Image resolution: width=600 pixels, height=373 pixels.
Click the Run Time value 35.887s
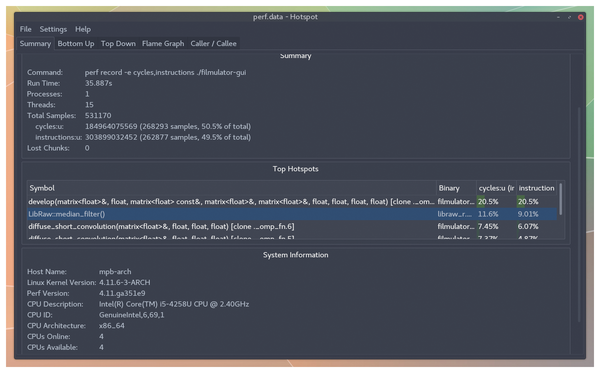[98, 83]
